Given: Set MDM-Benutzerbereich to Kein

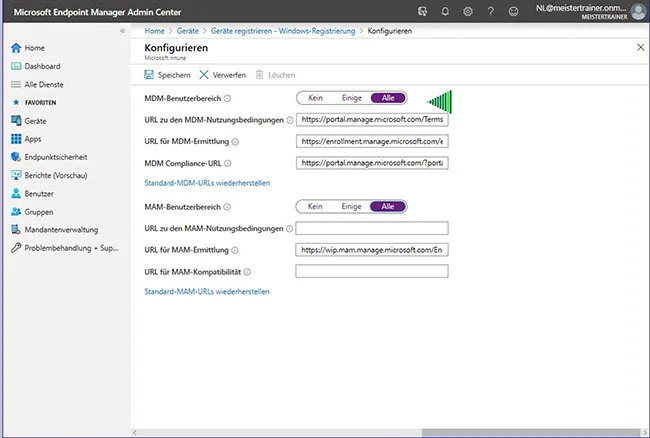Looking at the screenshot, I should coord(314,98).
